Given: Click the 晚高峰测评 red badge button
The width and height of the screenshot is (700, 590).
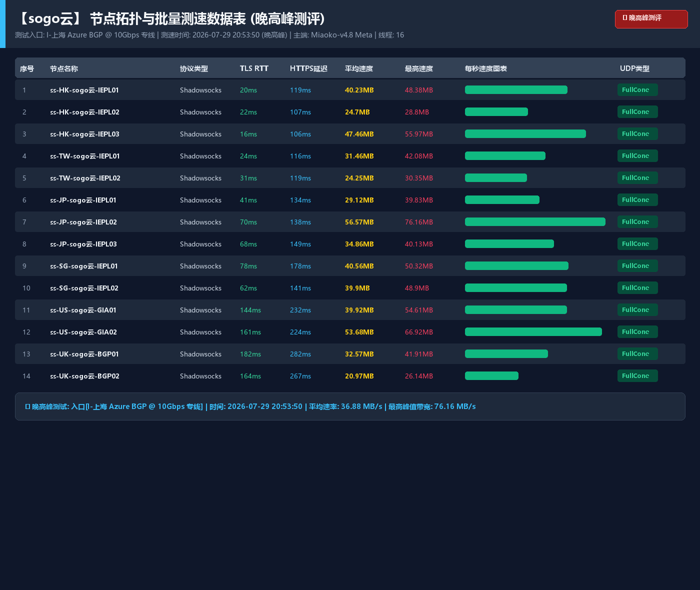Looking at the screenshot, I should coord(651,19).
